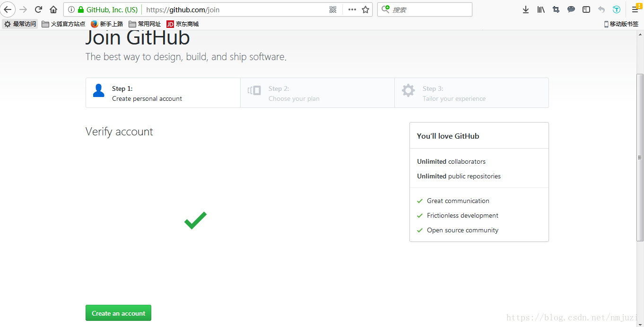Viewport: 644px width, 327px height.
Task: Reload the current GitHub page
Action: (39, 9)
